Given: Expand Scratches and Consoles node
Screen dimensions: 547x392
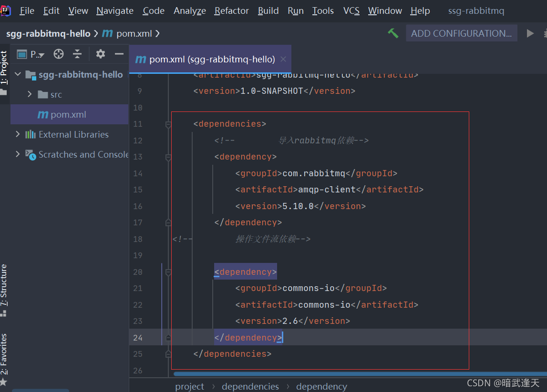Looking at the screenshot, I should pos(18,154).
